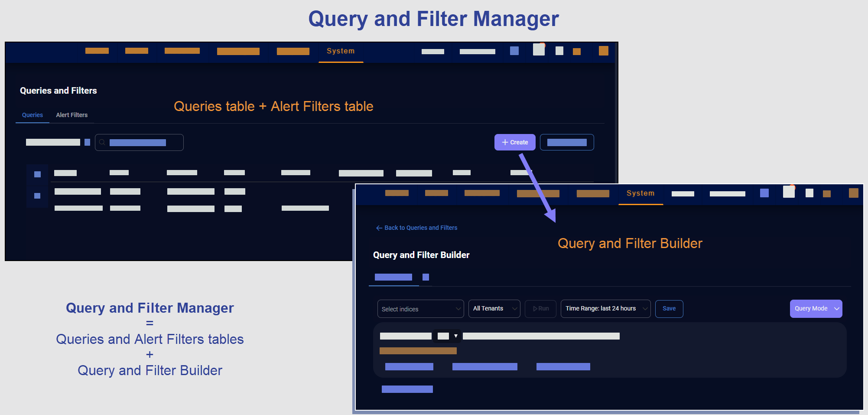Click the plus icon inside the Create button
Image resolution: width=868 pixels, height=415 pixels.
505,142
